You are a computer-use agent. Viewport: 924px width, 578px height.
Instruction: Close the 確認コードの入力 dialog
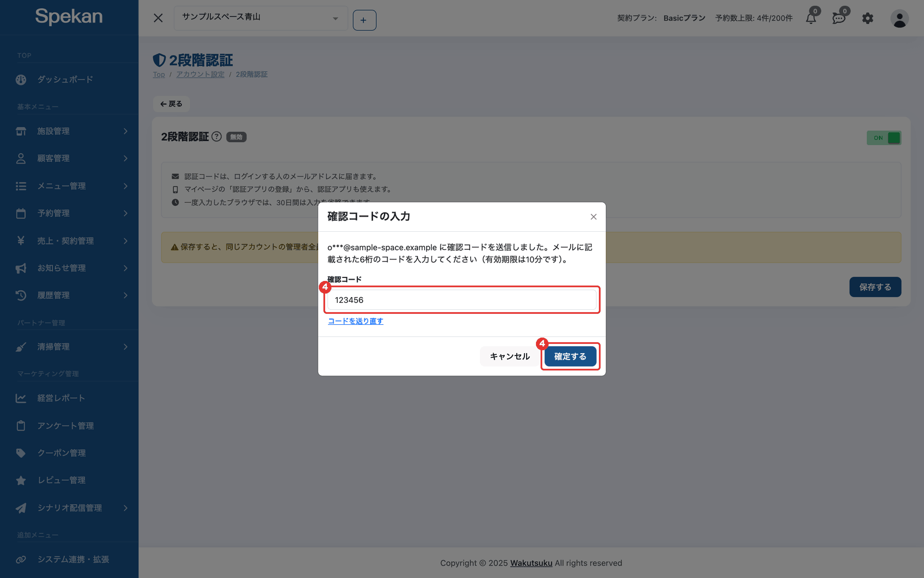pyautogui.click(x=594, y=217)
